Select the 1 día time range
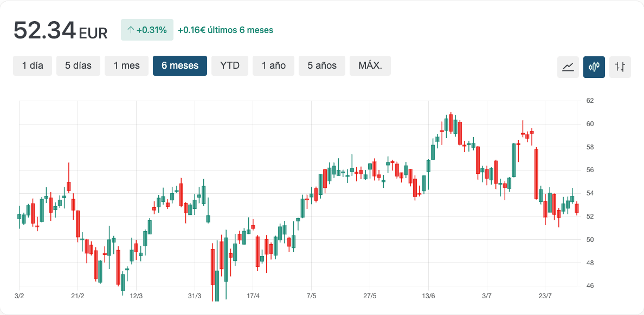 click(33, 65)
